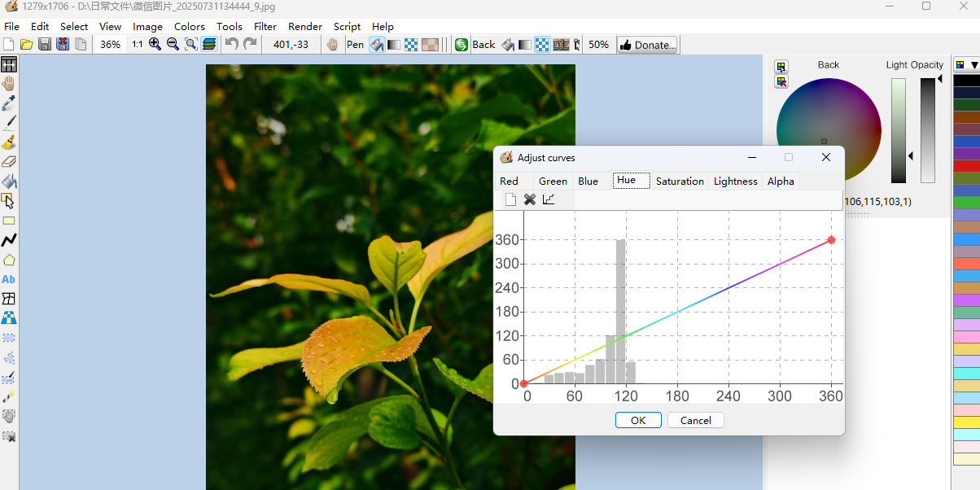Select the Eraser tool
Viewport: 980px width, 490px height.
[x=9, y=162]
